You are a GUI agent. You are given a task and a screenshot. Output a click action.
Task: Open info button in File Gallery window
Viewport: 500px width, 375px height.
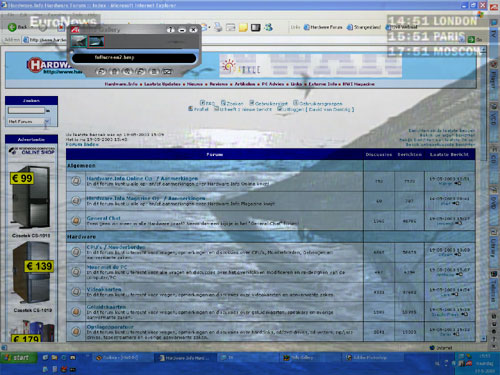pyautogui.click(x=170, y=30)
